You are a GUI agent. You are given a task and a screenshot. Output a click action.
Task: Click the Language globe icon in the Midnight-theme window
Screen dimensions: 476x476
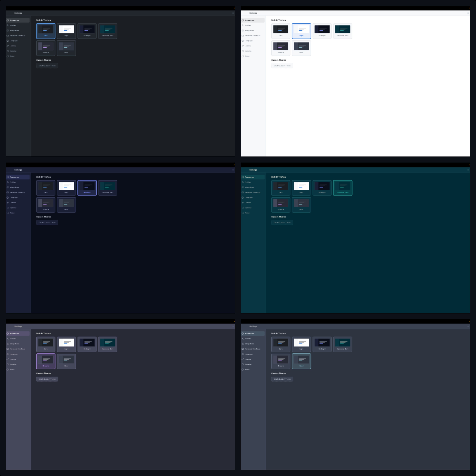[x=8, y=198]
